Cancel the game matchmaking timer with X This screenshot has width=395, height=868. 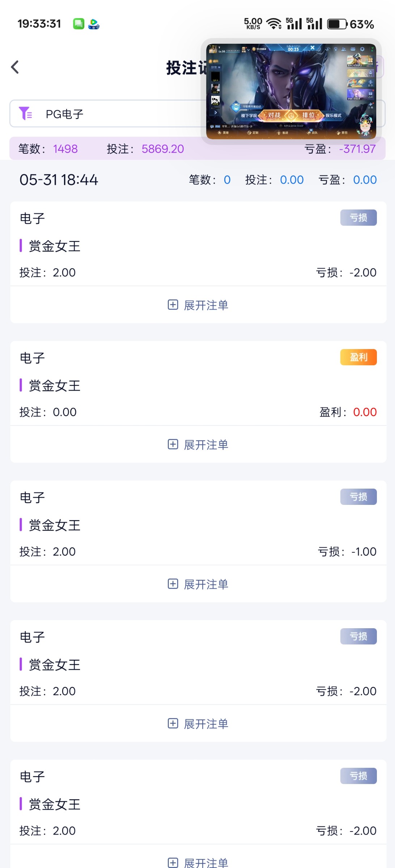[313, 48]
